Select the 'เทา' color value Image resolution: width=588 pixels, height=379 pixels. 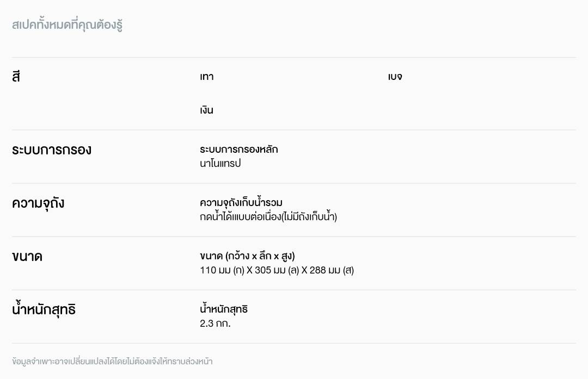(207, 77)
